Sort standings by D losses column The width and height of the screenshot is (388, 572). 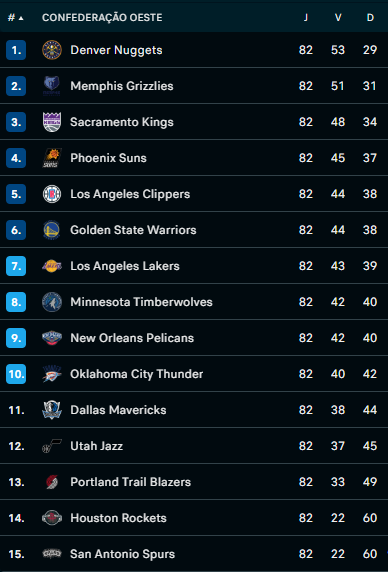pyautogui.click(x=370, y=18)
